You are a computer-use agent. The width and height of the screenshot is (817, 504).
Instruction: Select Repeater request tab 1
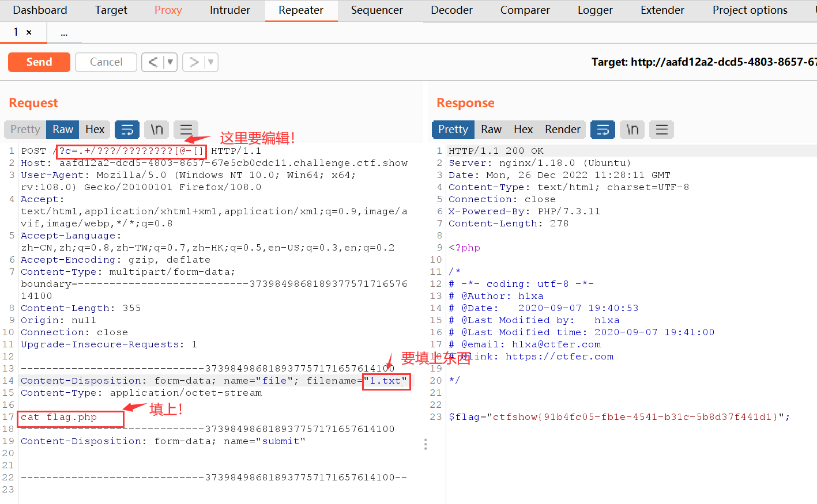click(x=16, y=32)
